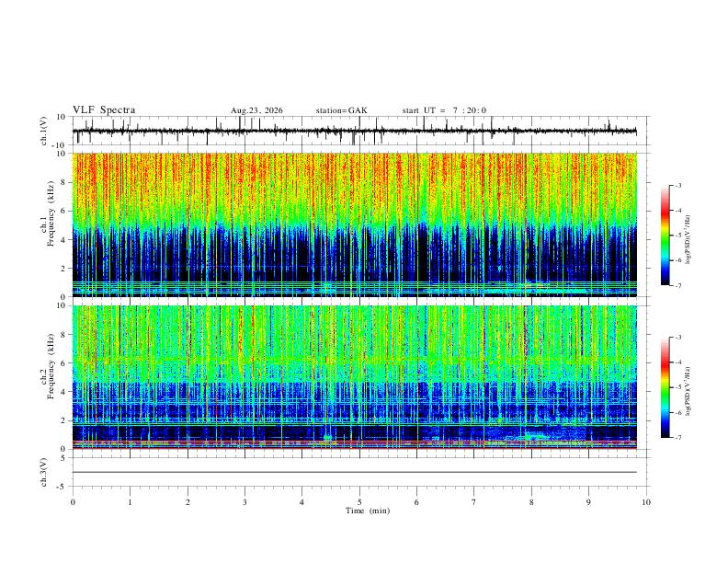Viewport: 728px width, 563px height.
Task: Click the VLF Spectra title text
Action: tap(104, 110)
